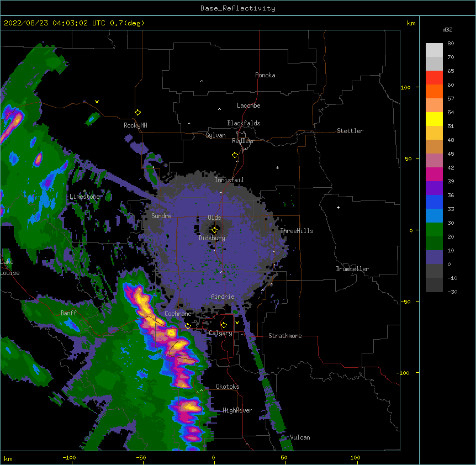Select the magenta 39-42 dBZ legend band
The width and height of the screenshot is (476, 465).
pyautogui.click(x=434, y=174)
